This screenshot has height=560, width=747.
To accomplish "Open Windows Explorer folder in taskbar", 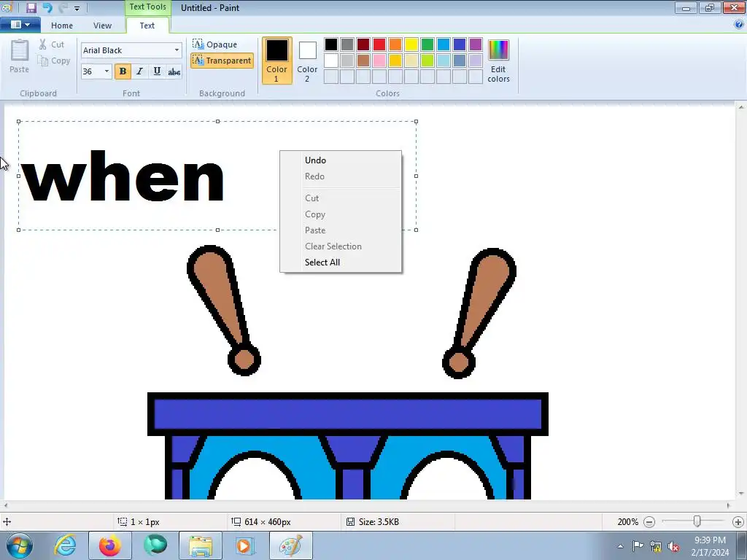I will point(200,545).
